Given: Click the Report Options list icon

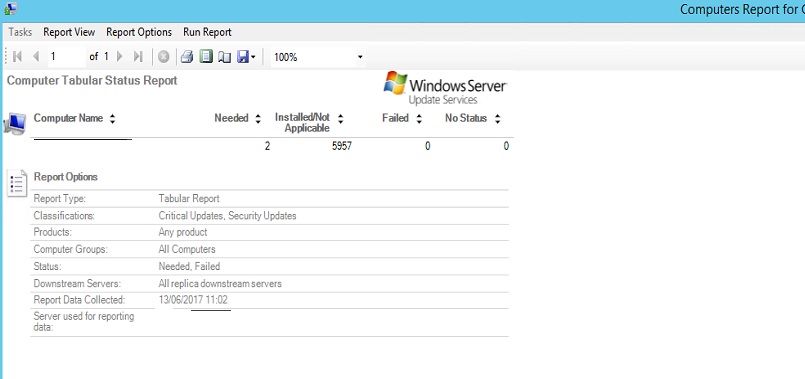Looking at the screenshot, I should [17, 183].
